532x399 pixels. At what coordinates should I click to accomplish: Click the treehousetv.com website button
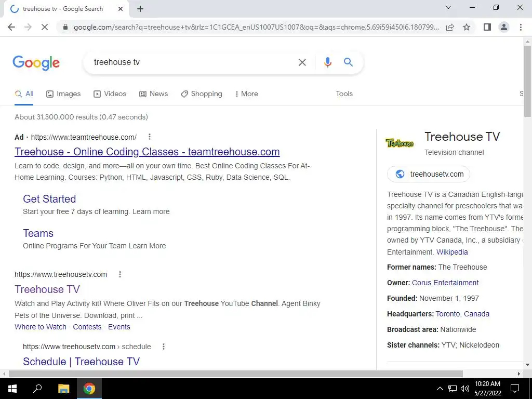point(429,174)
